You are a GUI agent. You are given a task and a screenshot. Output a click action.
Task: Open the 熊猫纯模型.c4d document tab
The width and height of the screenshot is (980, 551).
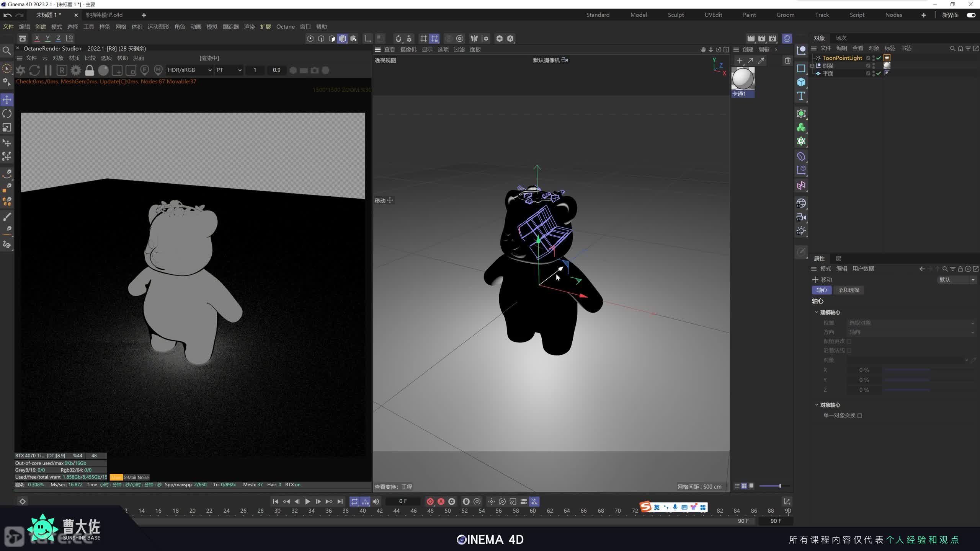point(104,15)
